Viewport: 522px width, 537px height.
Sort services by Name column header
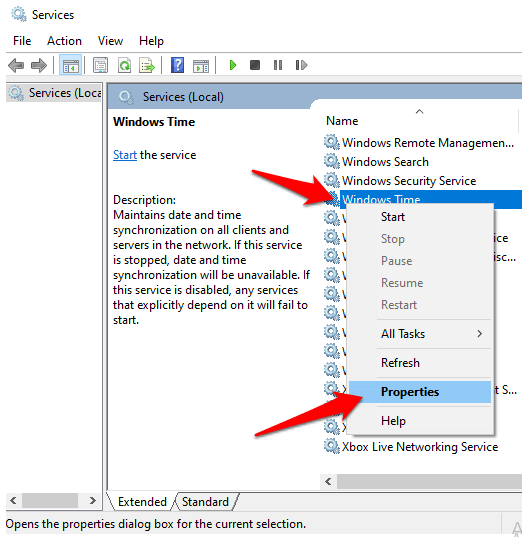click(343, 121)
